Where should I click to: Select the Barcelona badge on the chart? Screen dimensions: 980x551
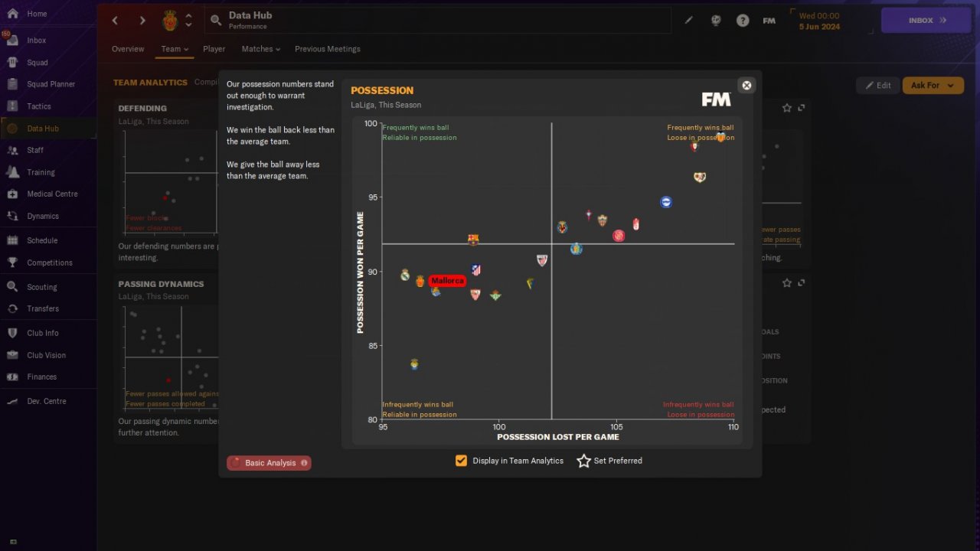tap(473, 240)
